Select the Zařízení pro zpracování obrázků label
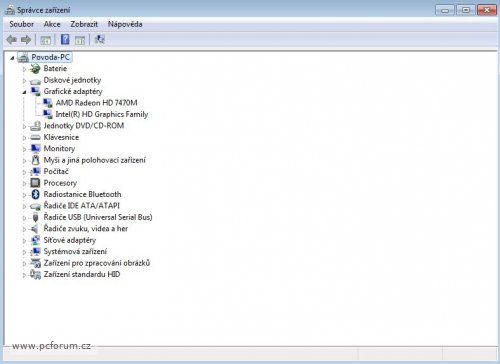 click(x=97, y=263)
